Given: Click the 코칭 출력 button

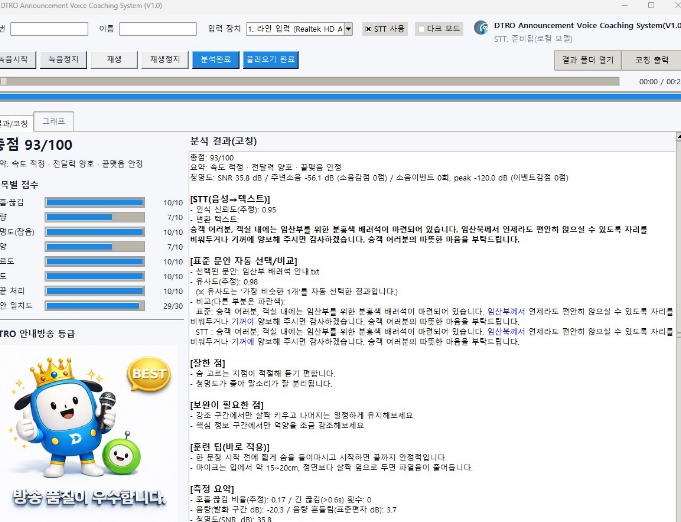Looking at the screenshot, I should [x=653, y=60].
